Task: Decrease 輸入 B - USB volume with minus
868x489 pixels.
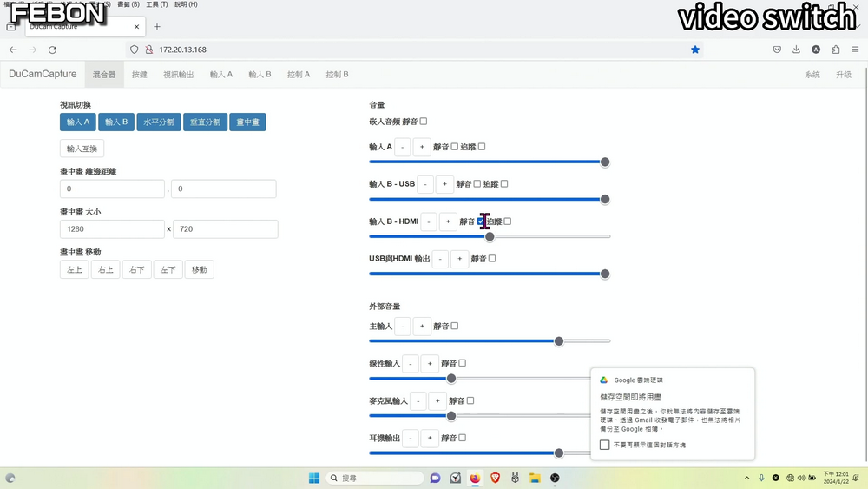Action: click(x=425, y=184)
